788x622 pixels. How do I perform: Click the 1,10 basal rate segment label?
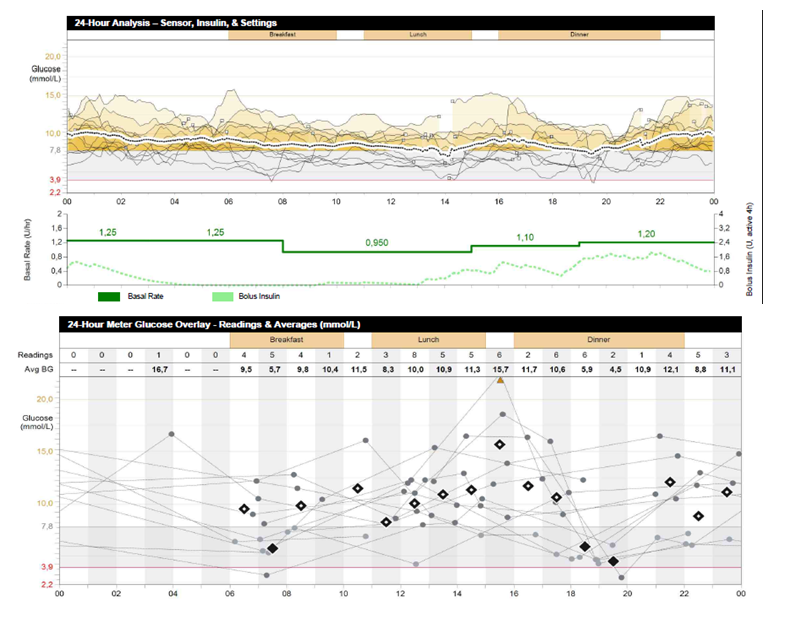[526, 237]
